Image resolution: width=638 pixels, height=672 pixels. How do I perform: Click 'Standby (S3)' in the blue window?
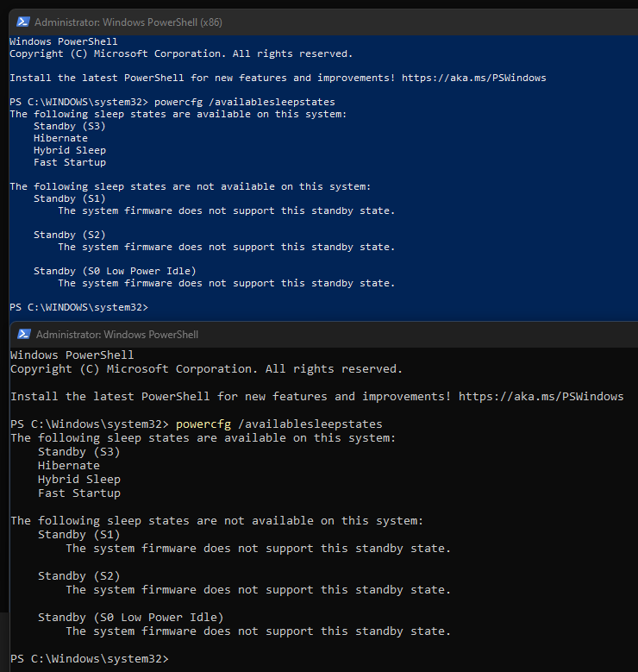[70, 126]
